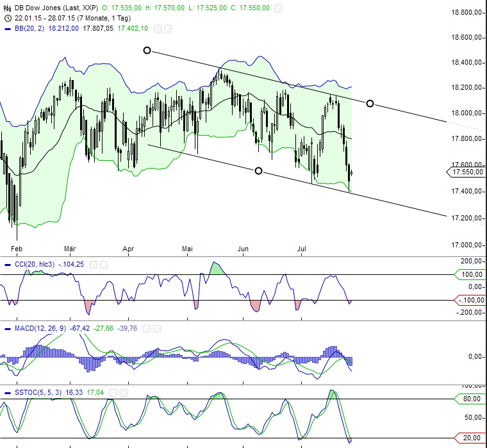Click the high price H: 17.570,00
Viewport: 487px width, 448px height.
tap(165, 8)
